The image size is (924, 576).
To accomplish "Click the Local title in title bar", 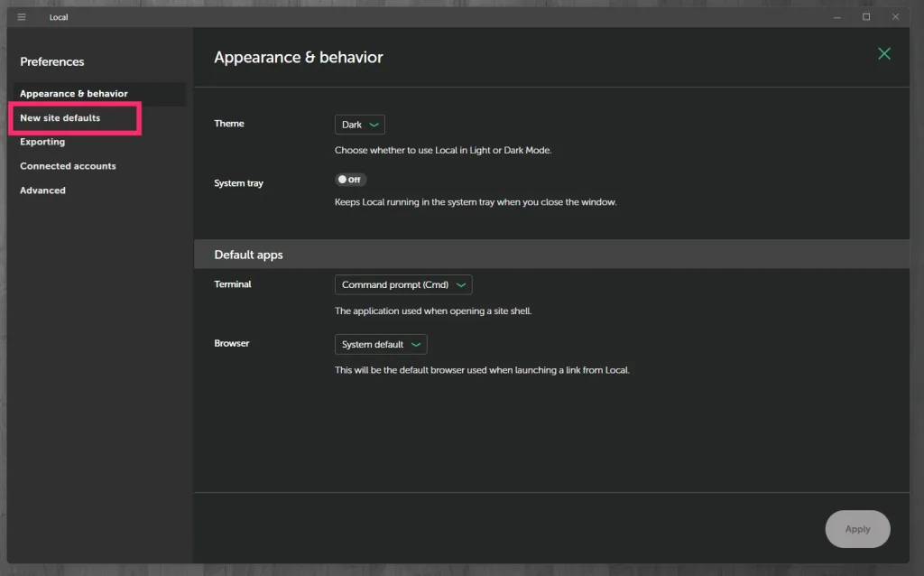I will coord(59,17).
